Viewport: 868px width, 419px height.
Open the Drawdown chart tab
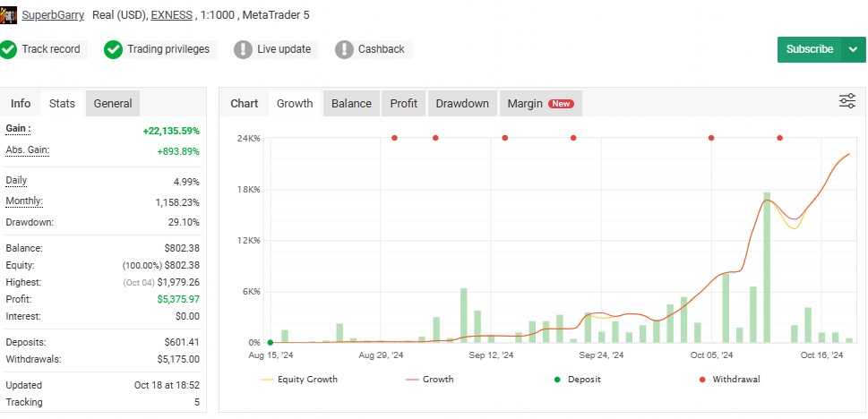coord(462,104)
